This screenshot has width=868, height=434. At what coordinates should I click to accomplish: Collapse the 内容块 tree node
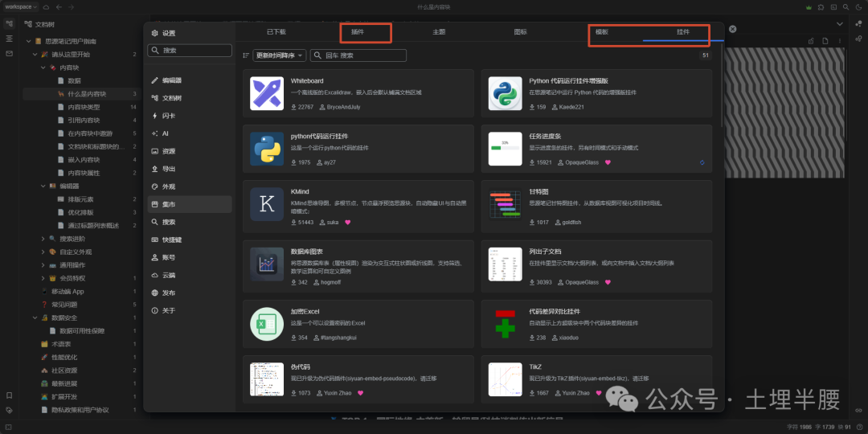click(43, 68)
